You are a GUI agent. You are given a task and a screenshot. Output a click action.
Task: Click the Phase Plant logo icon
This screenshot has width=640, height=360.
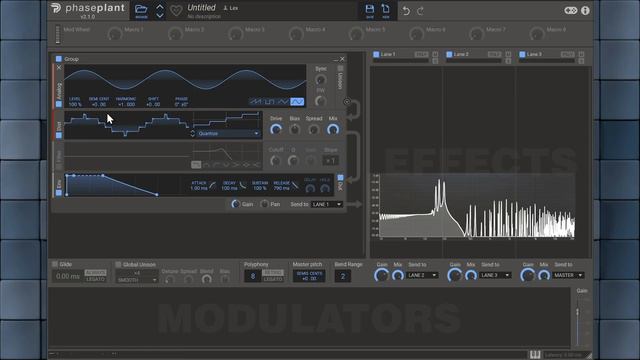(56, 8)
